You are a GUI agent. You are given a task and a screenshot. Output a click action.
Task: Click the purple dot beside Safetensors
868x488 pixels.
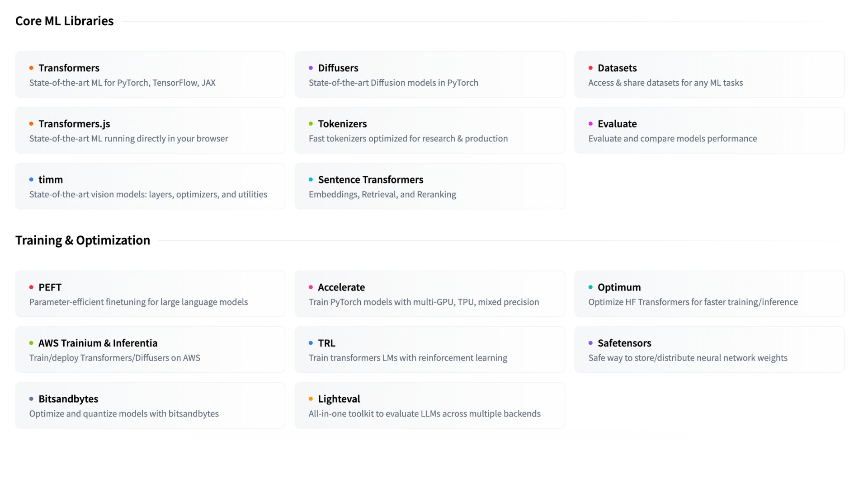(x=590, y=343)
